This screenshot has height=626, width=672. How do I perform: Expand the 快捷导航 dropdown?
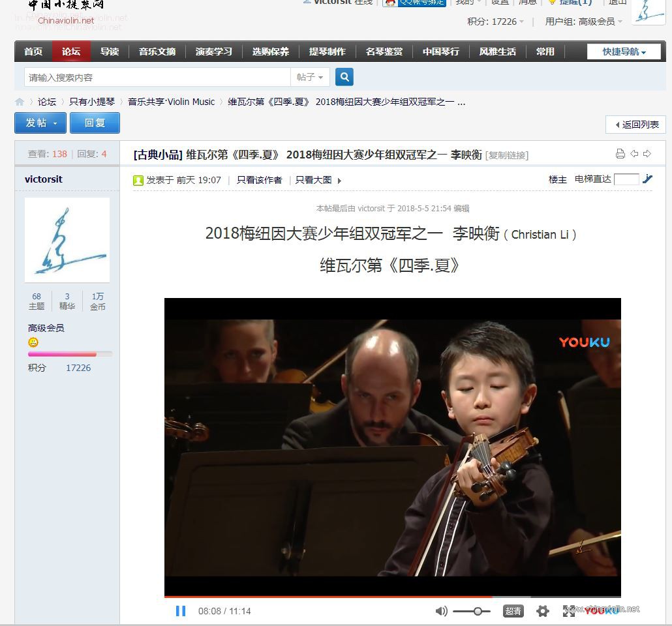pyautogui.click(x=624, y=52)
